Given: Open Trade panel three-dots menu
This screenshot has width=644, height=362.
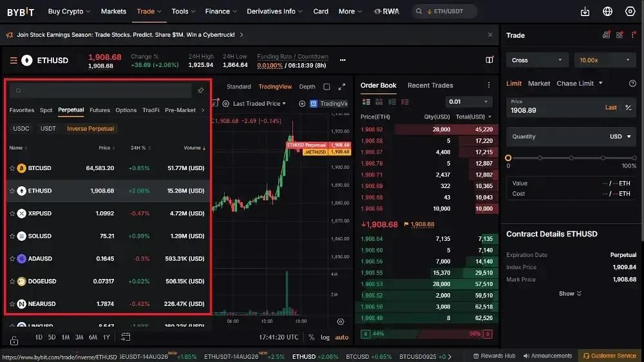Looking at the screenshot, I should (633, 35).
